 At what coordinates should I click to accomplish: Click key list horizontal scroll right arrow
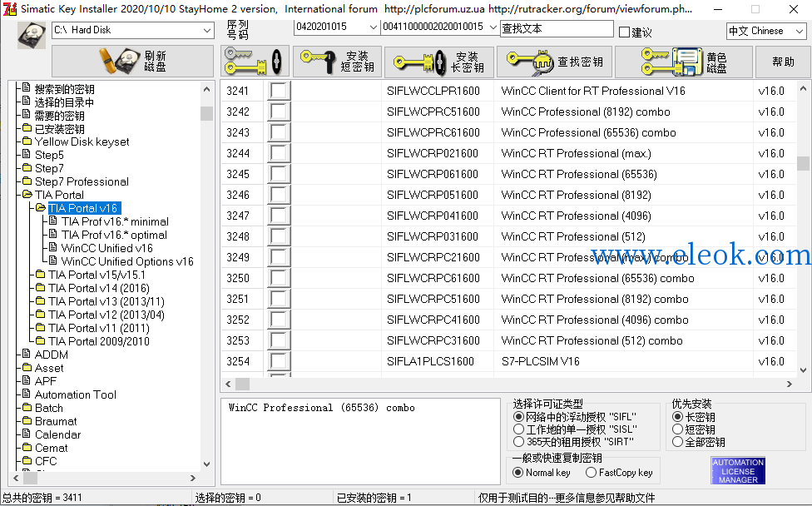click(790, 384)
